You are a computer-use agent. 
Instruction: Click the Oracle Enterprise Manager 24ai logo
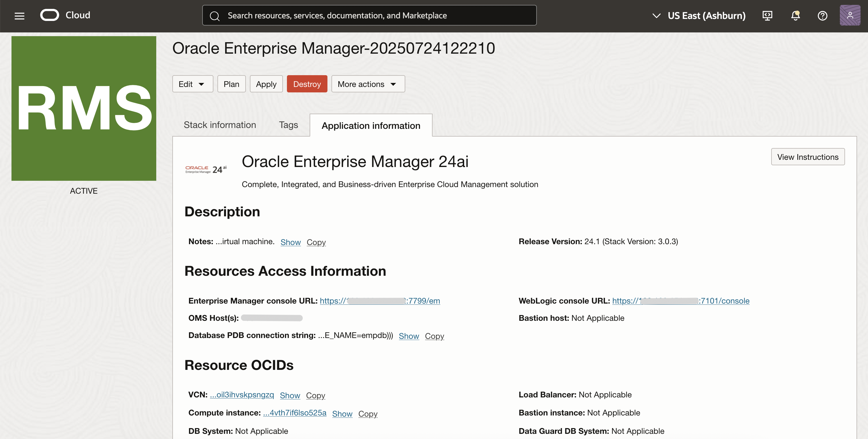[x=206, y=169]
